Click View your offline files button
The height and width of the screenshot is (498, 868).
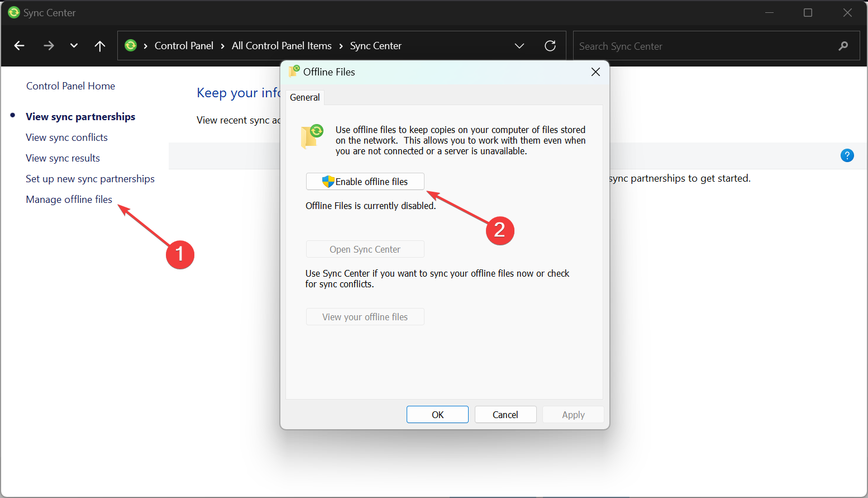click(365, 317)
